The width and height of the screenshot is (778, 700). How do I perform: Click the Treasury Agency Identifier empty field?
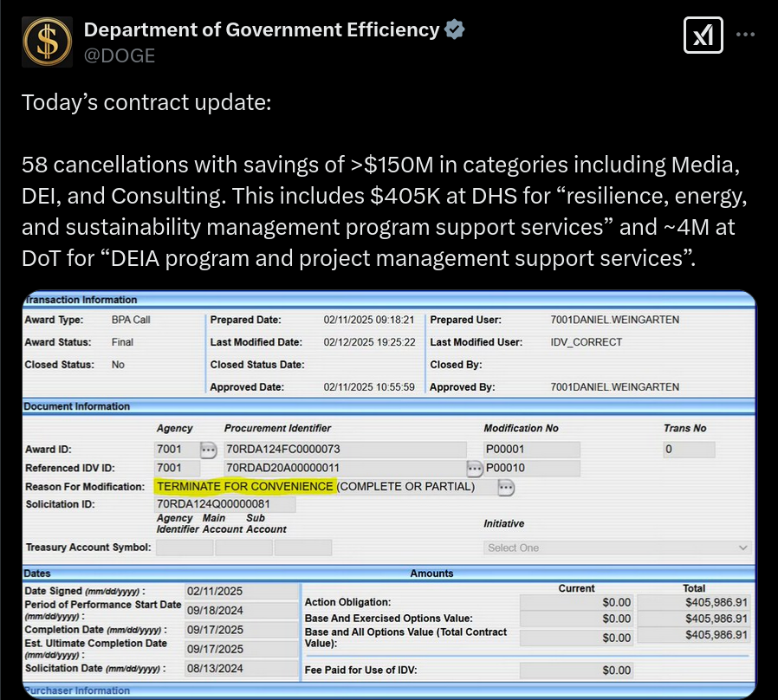click(x=185, y=548)
